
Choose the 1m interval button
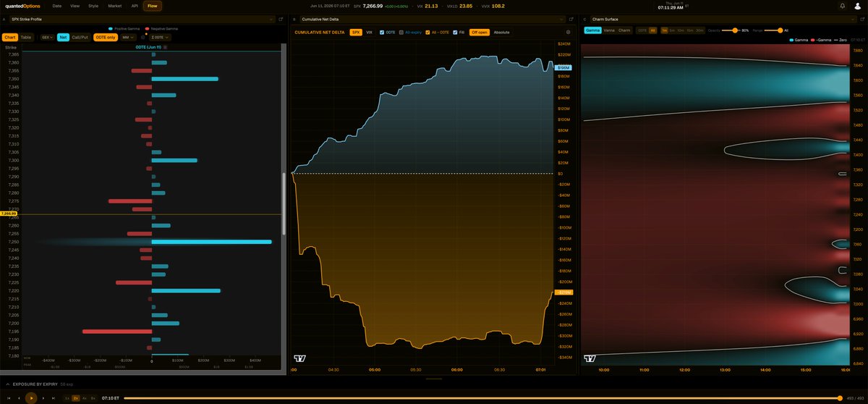click(x=665, y=30)
